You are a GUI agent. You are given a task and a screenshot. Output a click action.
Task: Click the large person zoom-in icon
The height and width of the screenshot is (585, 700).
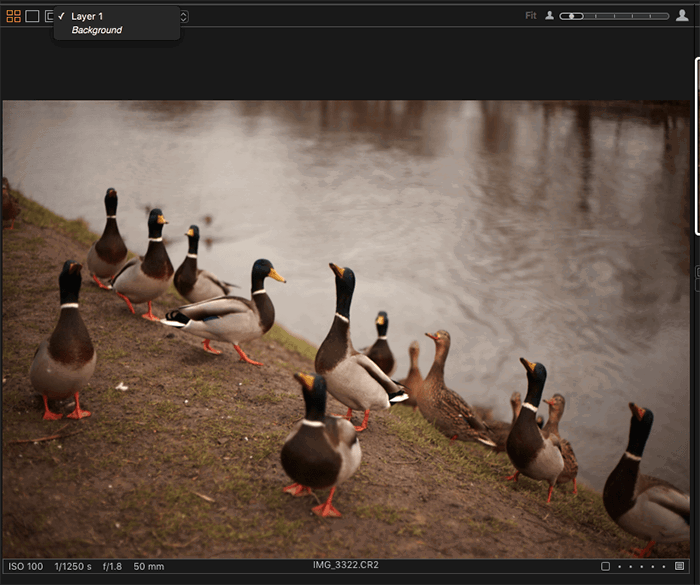(x=682, y=16)
